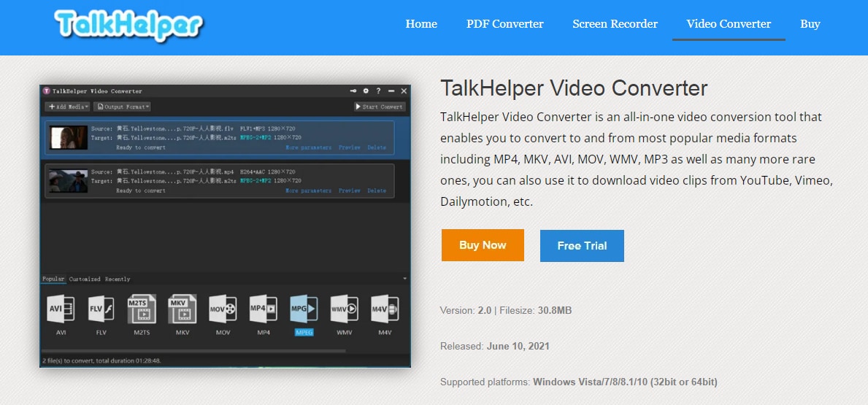Choose the AVI format icon
868x405 pixels.
coord(61,309)
